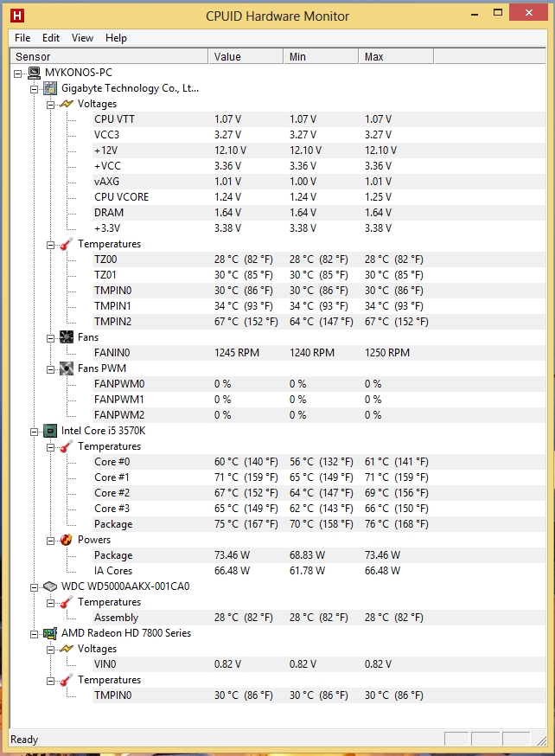This screenshot has height=756, width=555.
Task: Collapse the Intel Core i5 3570K node
Action: (35, 432)
